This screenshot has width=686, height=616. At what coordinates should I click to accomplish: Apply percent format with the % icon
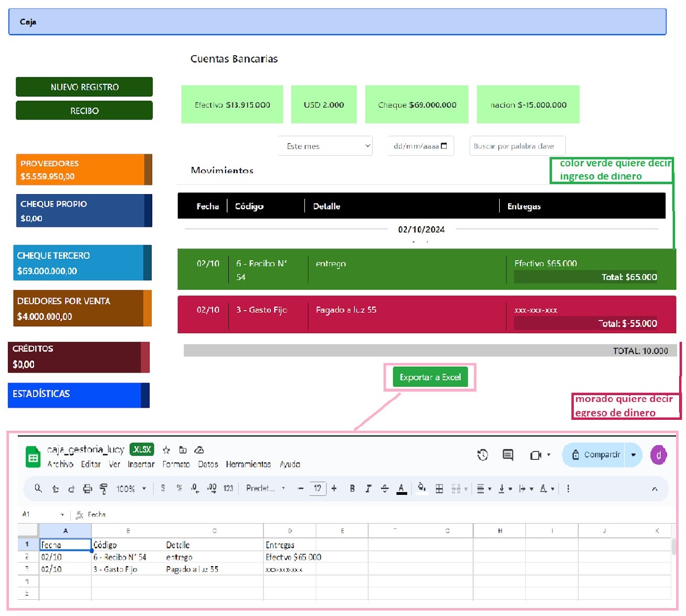point(179,488)
